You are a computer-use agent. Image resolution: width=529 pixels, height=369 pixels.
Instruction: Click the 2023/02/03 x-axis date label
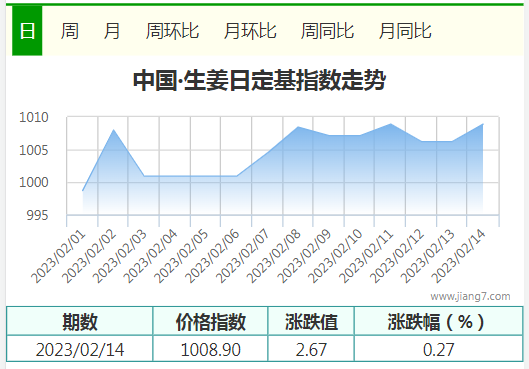point(119,256)
